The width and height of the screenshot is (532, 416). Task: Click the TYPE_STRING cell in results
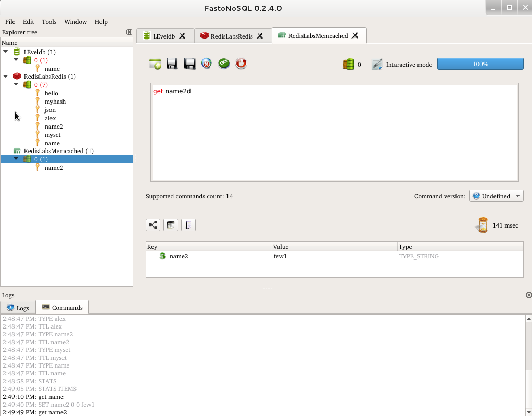[419, 256]
